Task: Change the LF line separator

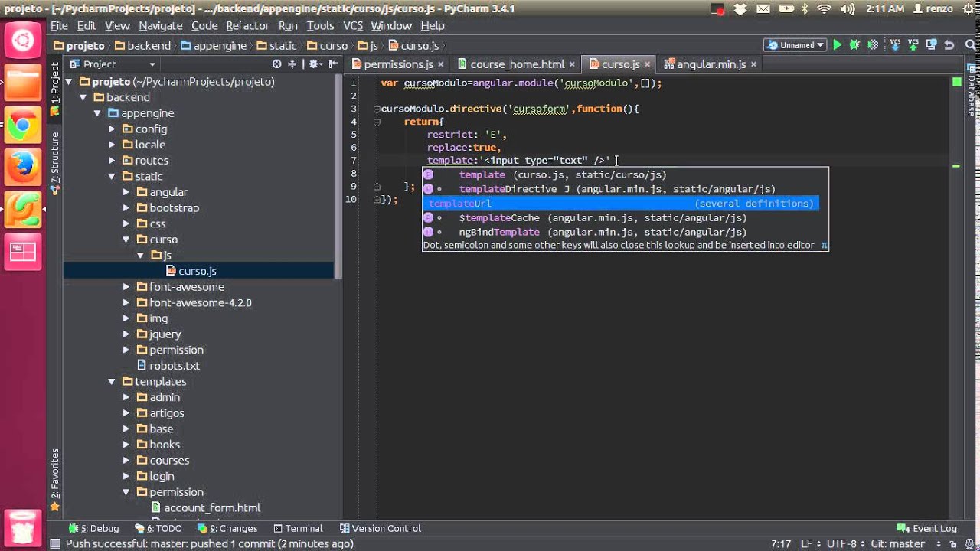Action: [x=810, y=544]
